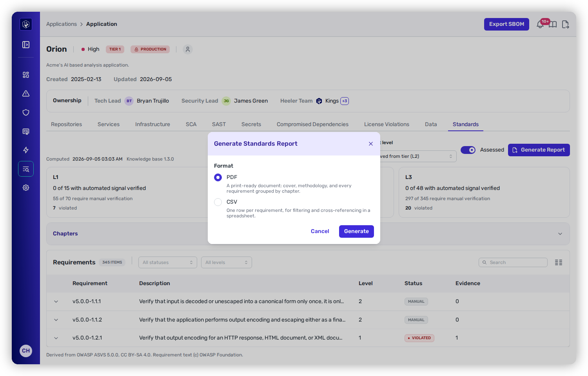Open the alerts triangle icon in sidebar
588x376 pixels.
pyautogui.click(x=26, y=94)
